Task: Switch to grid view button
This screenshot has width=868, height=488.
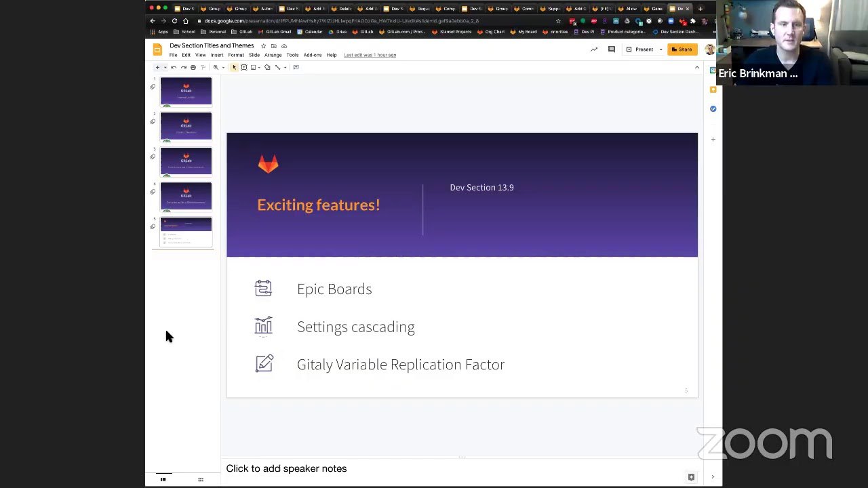Action: point(201,479)
